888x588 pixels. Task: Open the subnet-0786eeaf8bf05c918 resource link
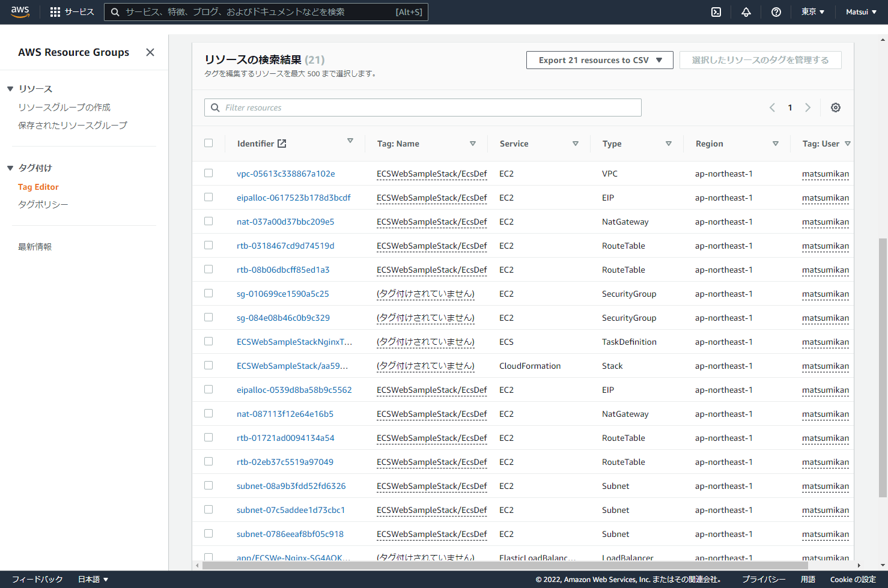[290, 534]
